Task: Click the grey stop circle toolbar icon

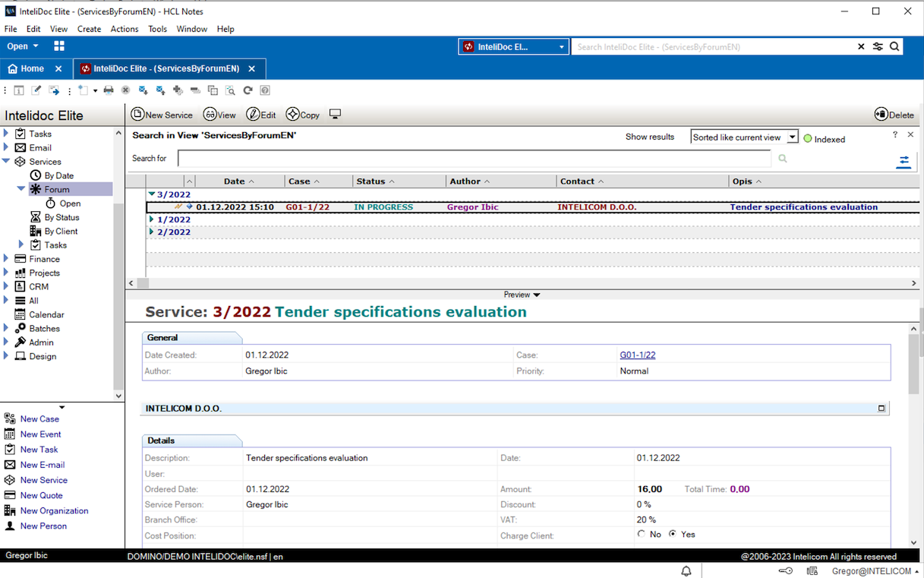Action: click(126, 90)
